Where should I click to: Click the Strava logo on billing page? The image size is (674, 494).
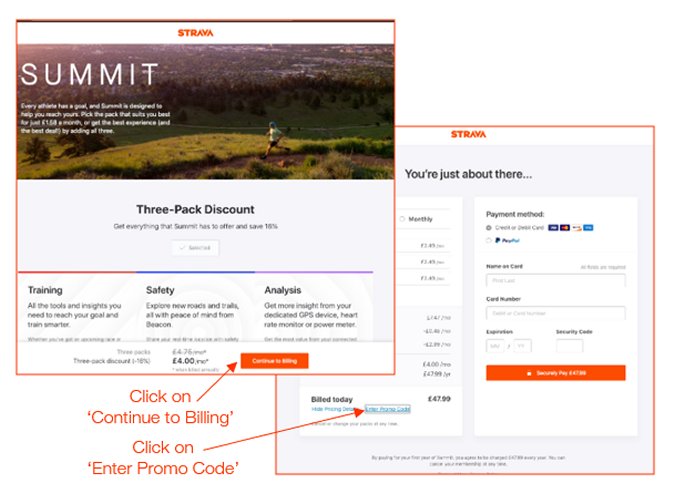pyautogui.click(x=469, y=135)
